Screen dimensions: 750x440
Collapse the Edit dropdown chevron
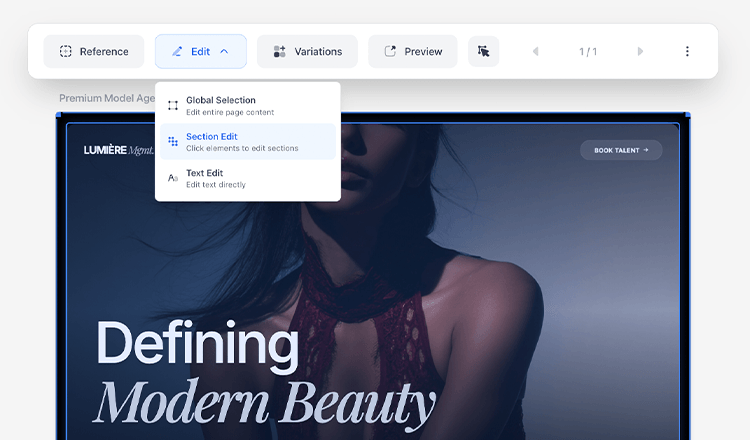pyautogui.click(x=224, y=52)
